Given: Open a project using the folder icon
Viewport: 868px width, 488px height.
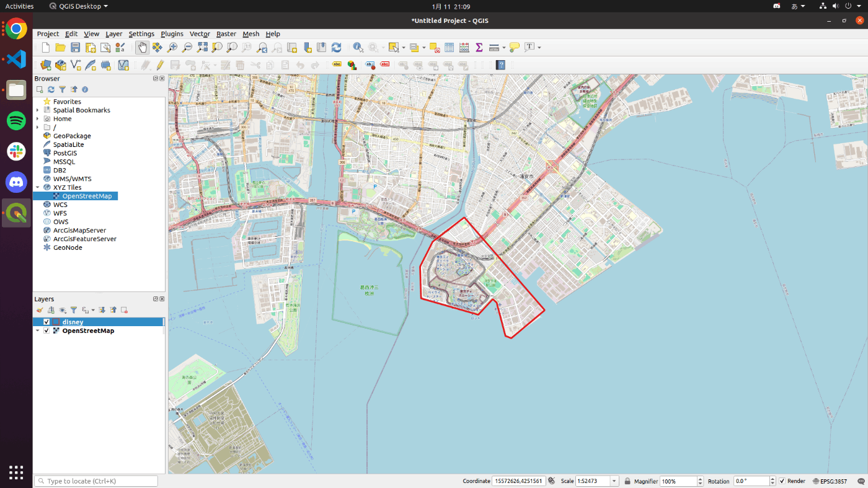Looking at the screenshot, I should (60, 48).
